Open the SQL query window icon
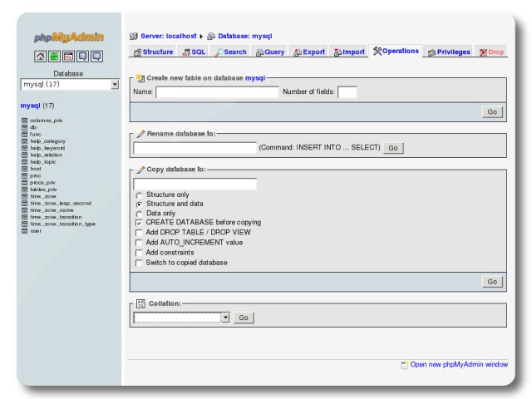532x399 pixels. pos(68,57)
